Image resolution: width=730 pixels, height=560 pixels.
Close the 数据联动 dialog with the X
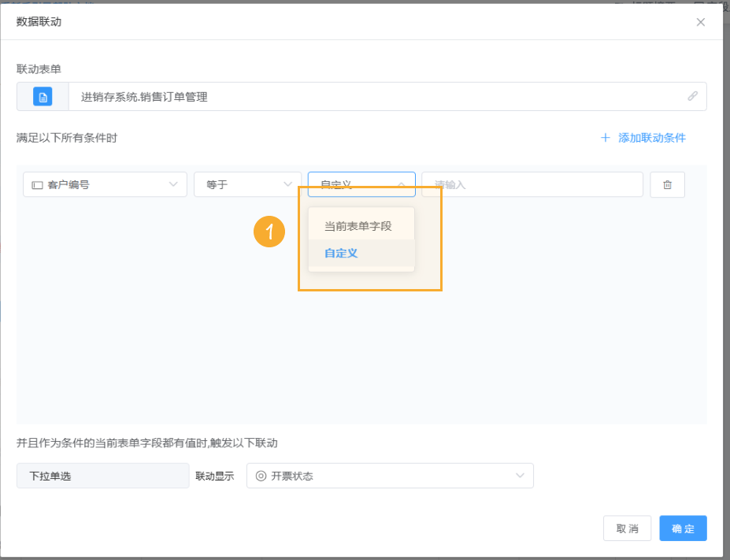coord(700,22)
